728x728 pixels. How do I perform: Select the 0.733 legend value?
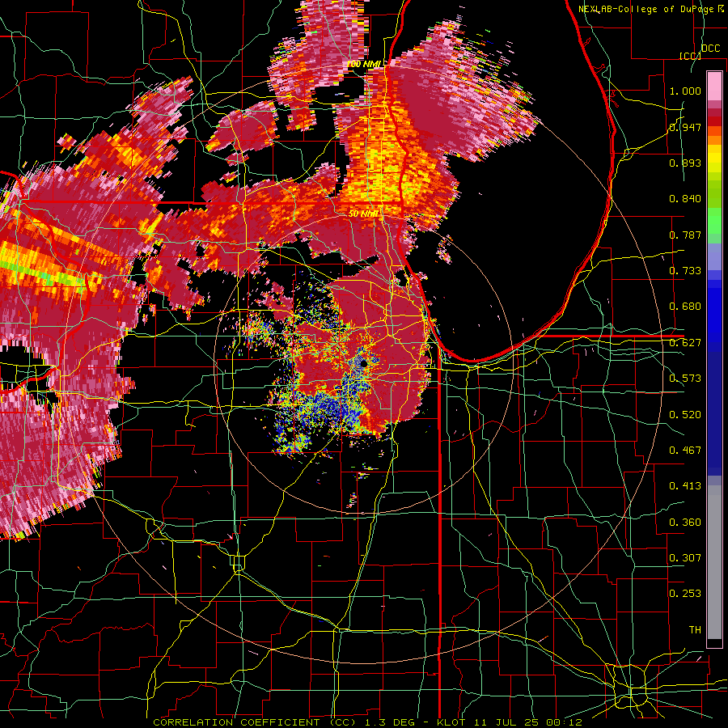pyautogui.click(x=685, y=271)
